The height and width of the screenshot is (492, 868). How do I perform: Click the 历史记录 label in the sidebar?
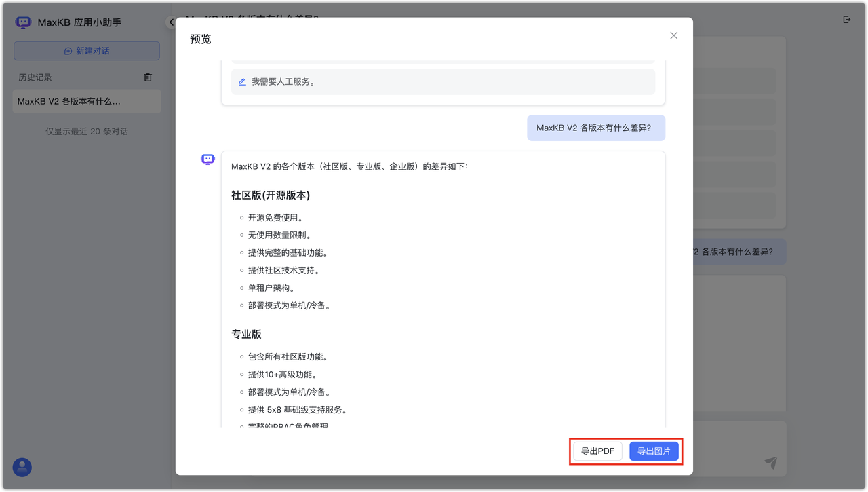tap(35, 77)
